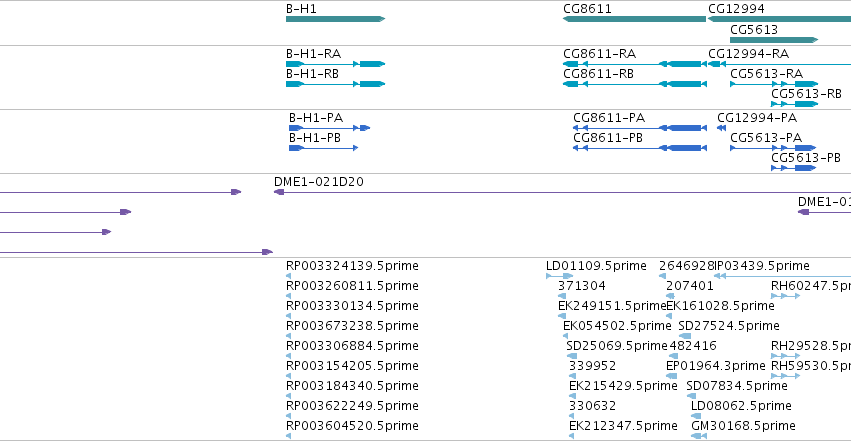This screenshot has width=851, height=441.
Task: Select the B-H1-PA protein glyph
Action: tap(329, 128)
